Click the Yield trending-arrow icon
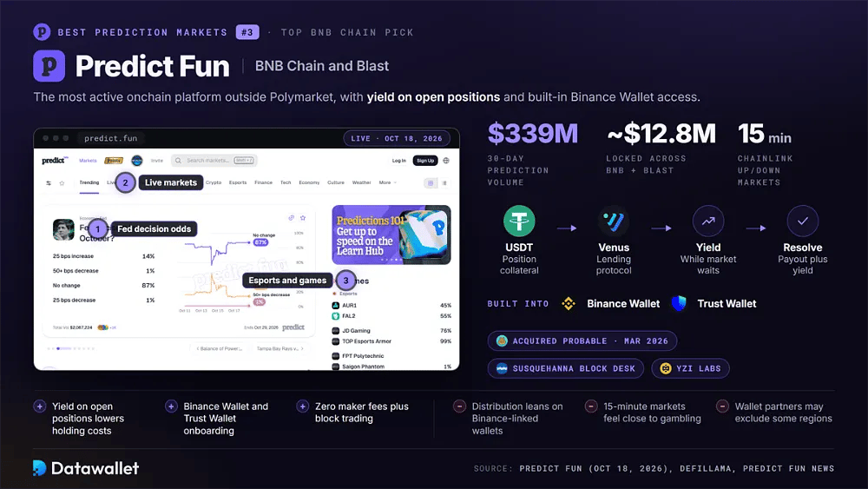This screenshot has height=489, width=868. pos(708,221)
